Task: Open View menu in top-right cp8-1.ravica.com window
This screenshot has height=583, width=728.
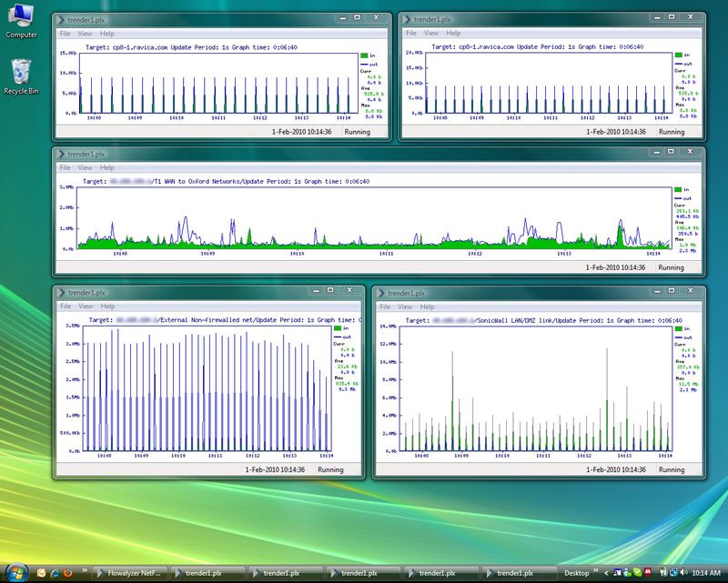Action: (x=431, y=33)
